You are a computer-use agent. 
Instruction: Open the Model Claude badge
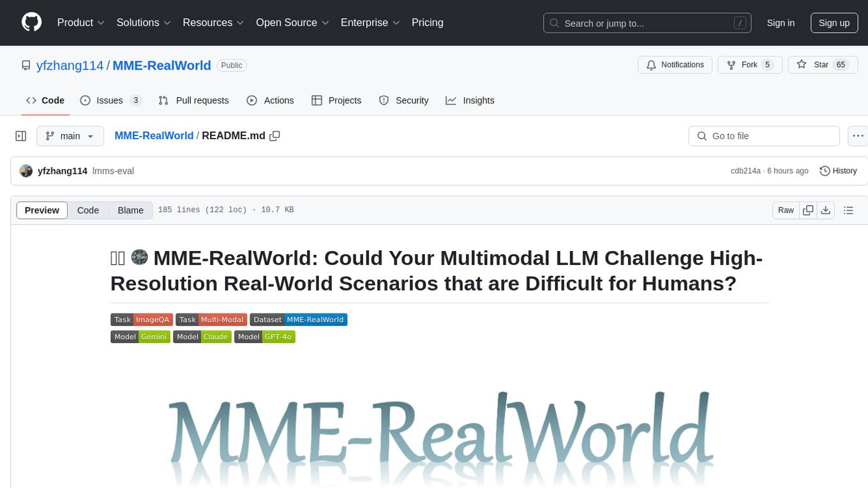point(202,337)
